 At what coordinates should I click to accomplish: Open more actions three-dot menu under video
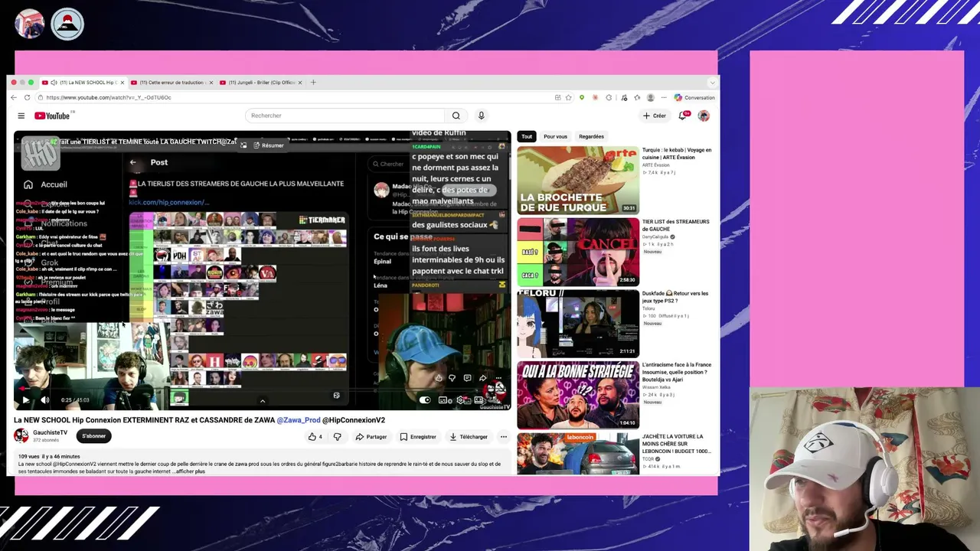(x=504, y=437)
